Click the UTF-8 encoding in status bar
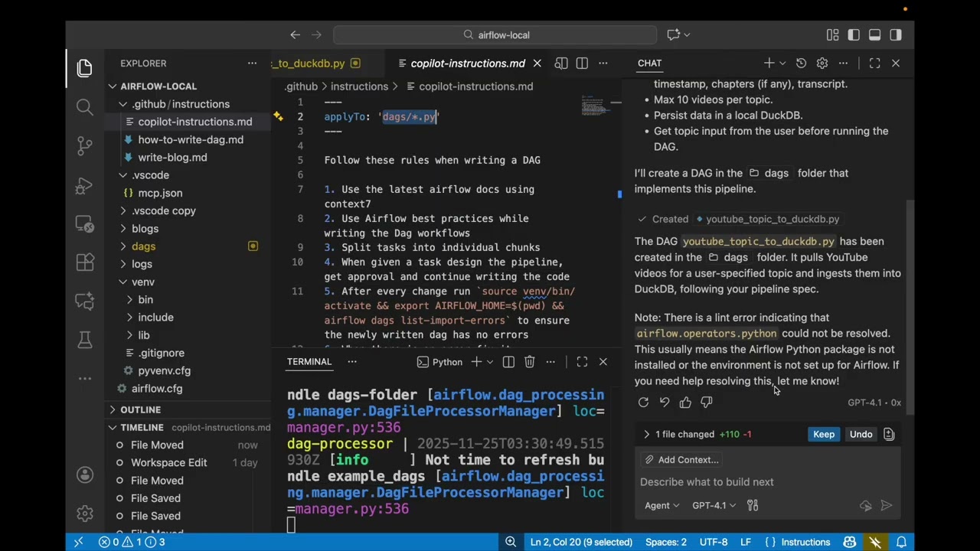Screen dimensions: 980x551 714,542
